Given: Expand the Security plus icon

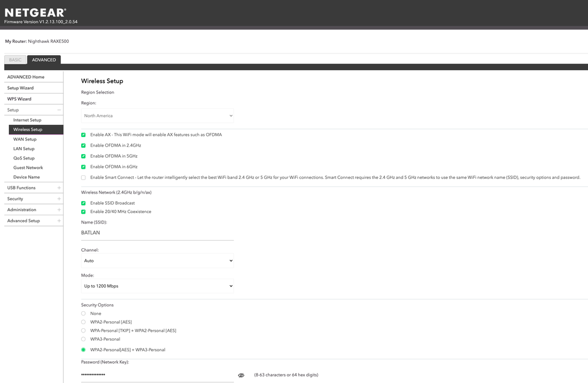Looking at the screenshot, I should point(59,199).
